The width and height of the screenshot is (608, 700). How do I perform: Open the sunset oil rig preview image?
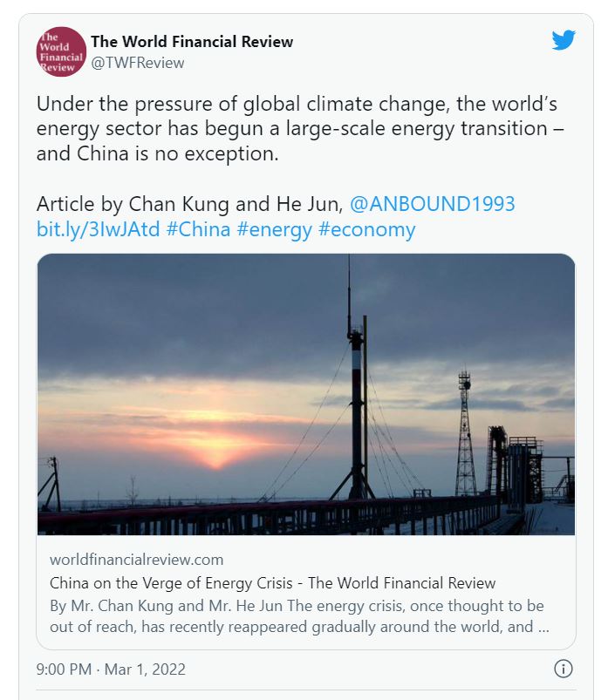point(306,394)
